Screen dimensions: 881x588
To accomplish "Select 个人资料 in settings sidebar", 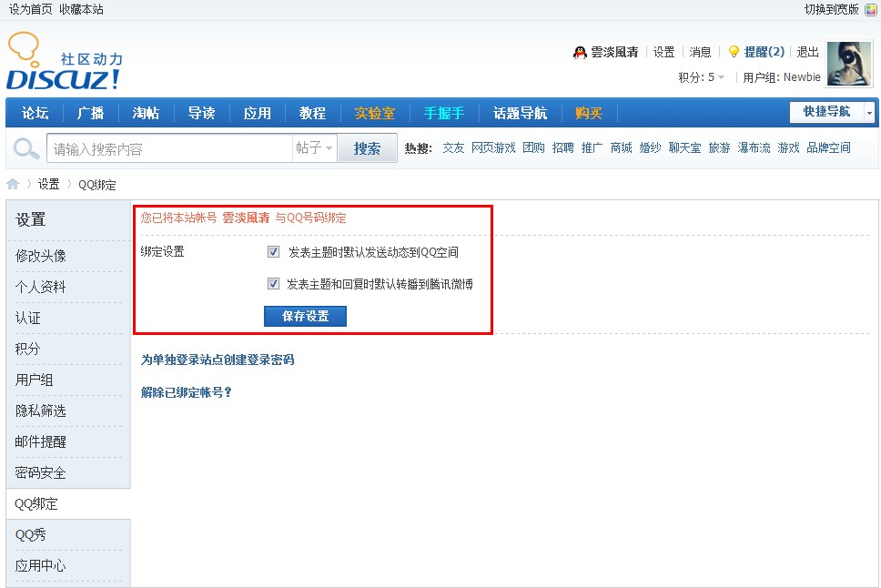I will point(40,288).
